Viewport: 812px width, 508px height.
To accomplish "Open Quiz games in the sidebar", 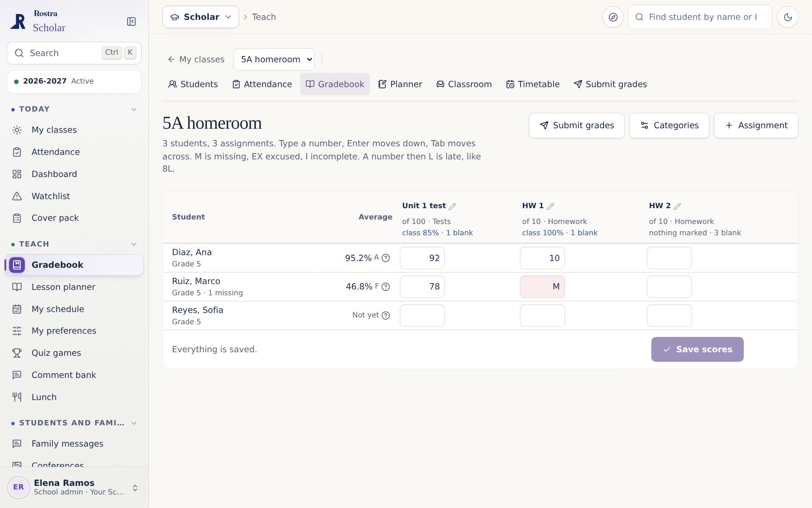I will [x=74, y=353].
